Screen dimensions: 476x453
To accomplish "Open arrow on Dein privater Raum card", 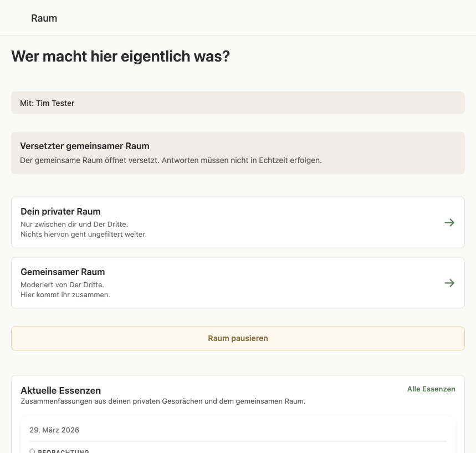I will (x=449, y=222).
